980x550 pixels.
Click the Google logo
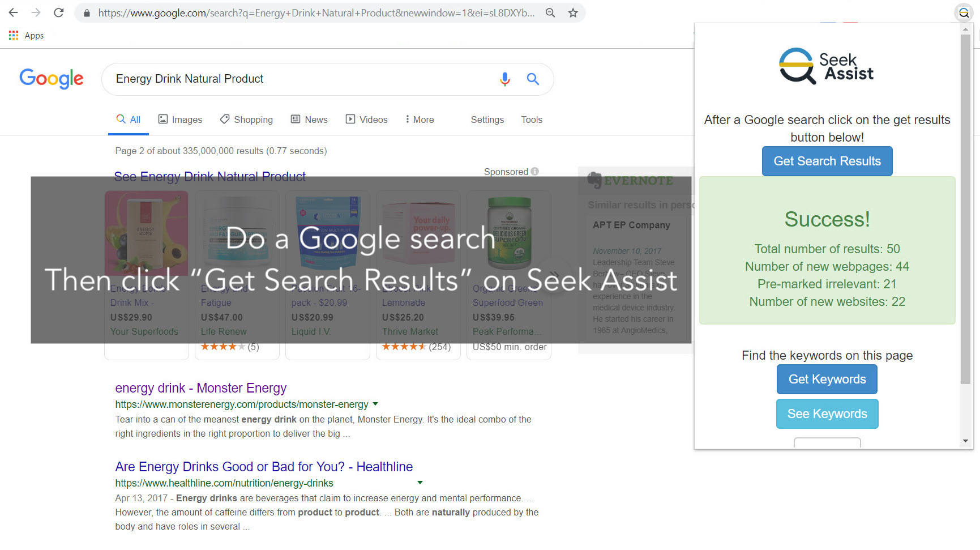click(52, 79)
